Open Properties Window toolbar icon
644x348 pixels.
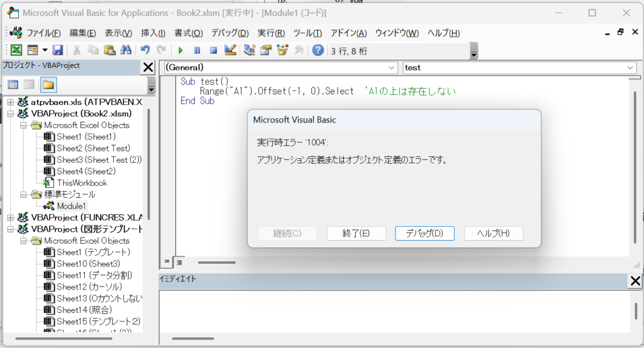point(266,50)
